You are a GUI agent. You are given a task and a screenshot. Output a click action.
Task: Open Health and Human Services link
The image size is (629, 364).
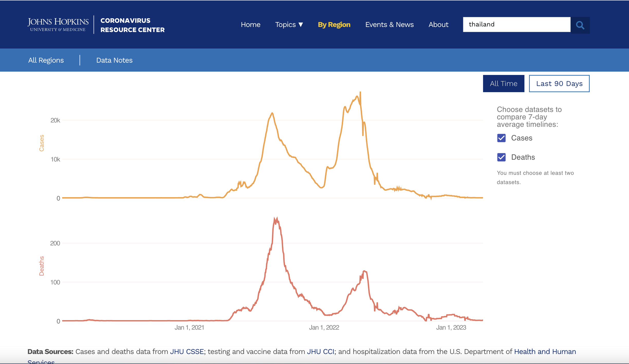(x=545, y=351)
